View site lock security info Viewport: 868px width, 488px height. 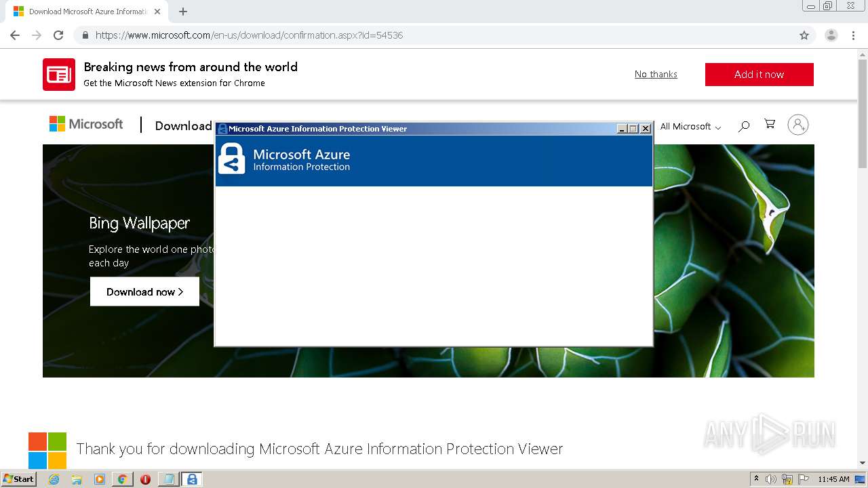tap(85, 35)
